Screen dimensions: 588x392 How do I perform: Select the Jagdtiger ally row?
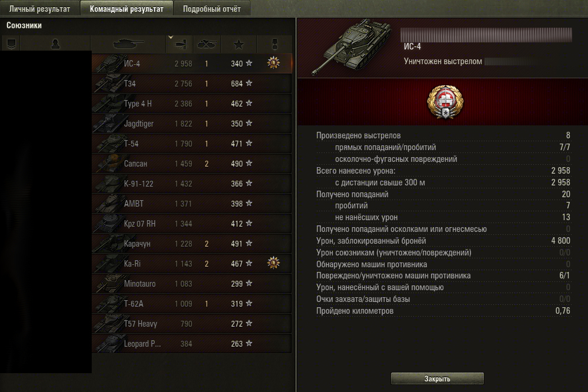click(x=192, y=124)
